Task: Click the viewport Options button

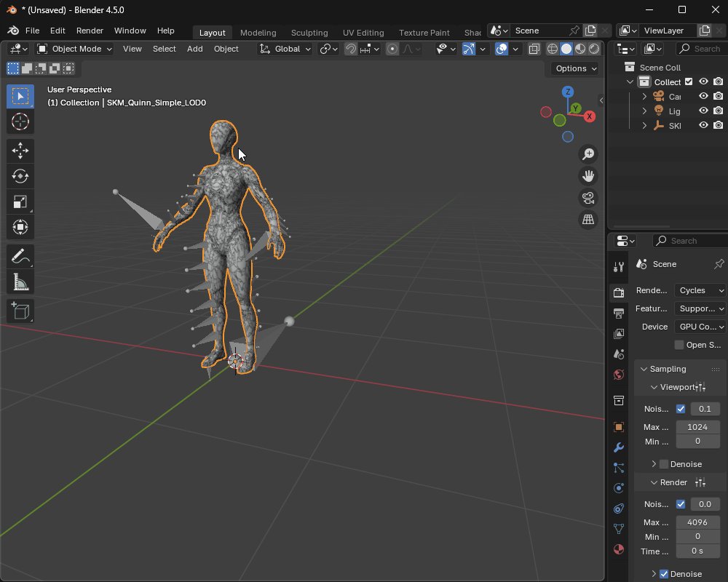Action: [575, 68]
